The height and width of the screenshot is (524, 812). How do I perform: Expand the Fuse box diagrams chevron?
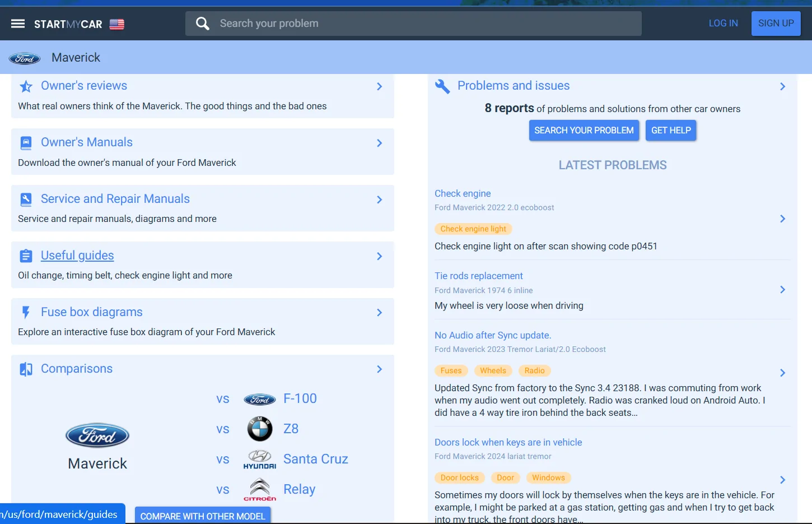tap(380, 313)
